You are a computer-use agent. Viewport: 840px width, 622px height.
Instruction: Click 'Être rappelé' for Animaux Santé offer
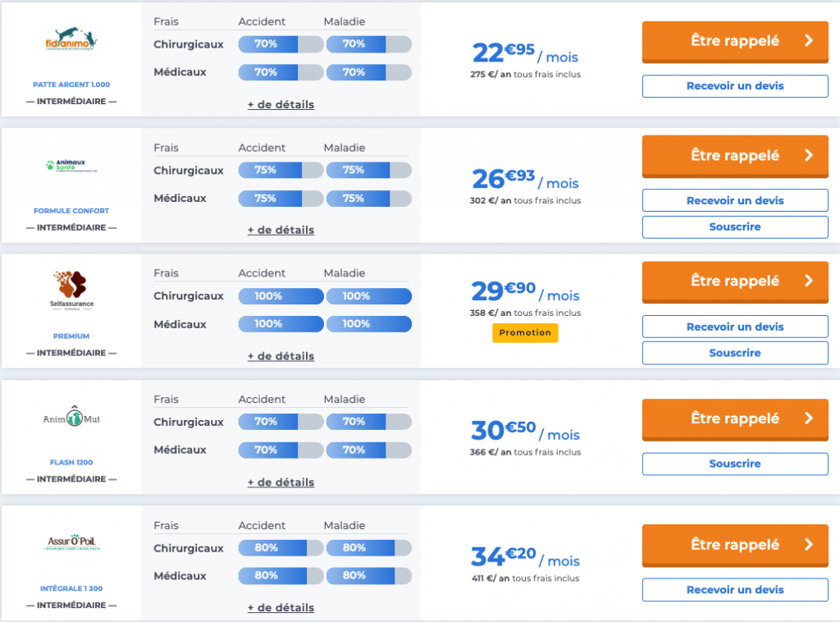734,155
